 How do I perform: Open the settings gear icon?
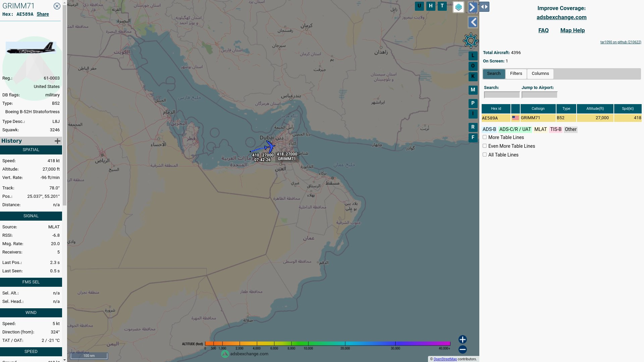[x=471, y=41]
